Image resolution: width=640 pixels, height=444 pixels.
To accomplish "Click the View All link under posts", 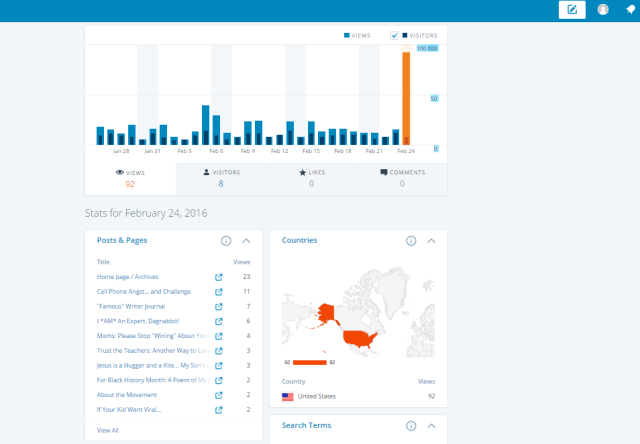I will click(107, 429).
